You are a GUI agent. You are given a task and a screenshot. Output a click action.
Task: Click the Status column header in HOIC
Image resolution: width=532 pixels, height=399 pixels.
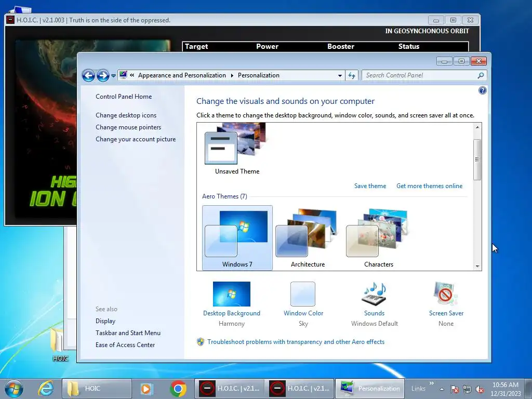tap(409, 46)
